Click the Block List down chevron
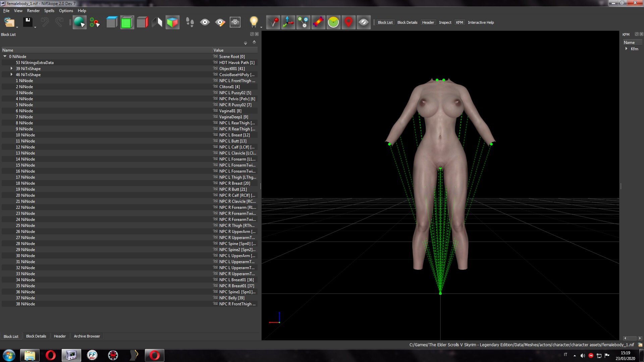 coord(246,43)
